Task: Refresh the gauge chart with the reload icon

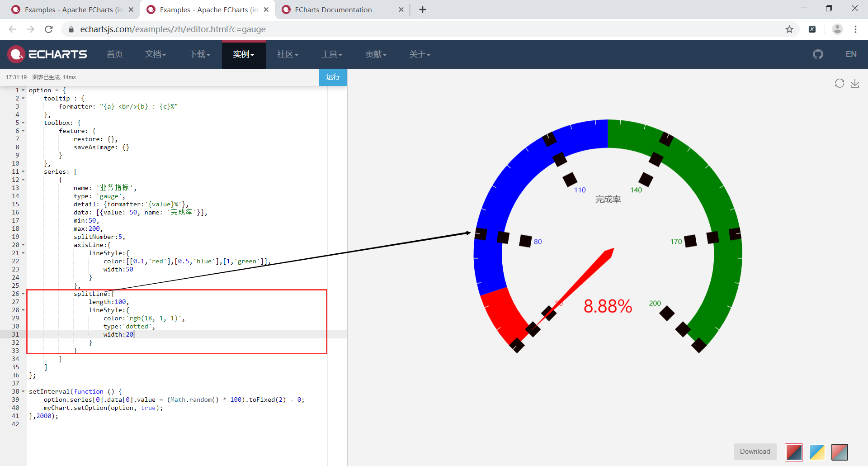Action: (x=840, y=83)
